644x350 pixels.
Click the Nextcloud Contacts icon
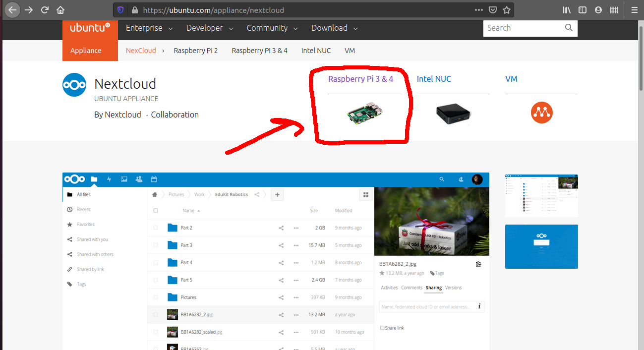[x=139, y=179]
